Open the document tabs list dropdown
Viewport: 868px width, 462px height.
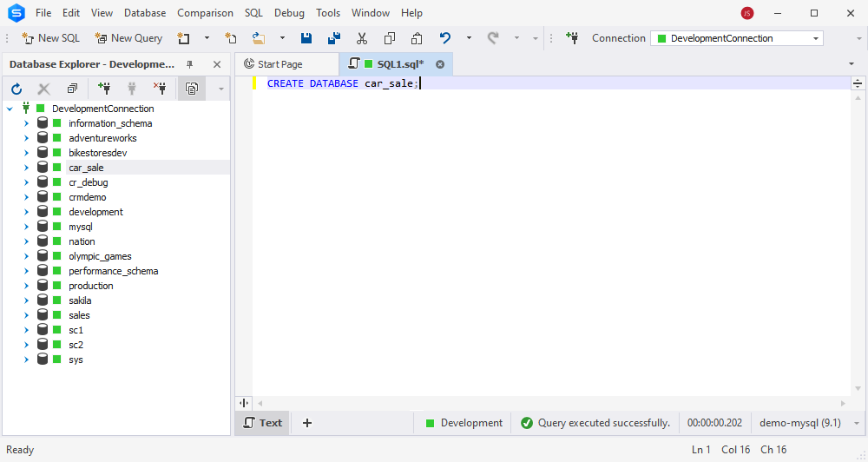click(x=852, y=64)
